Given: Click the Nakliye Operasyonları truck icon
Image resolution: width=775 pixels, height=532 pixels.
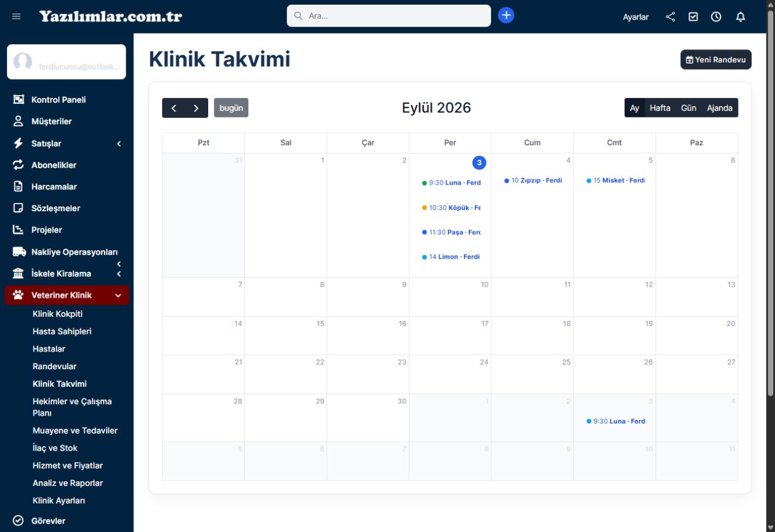Looking at the screenshot, I should coord(19,252).
